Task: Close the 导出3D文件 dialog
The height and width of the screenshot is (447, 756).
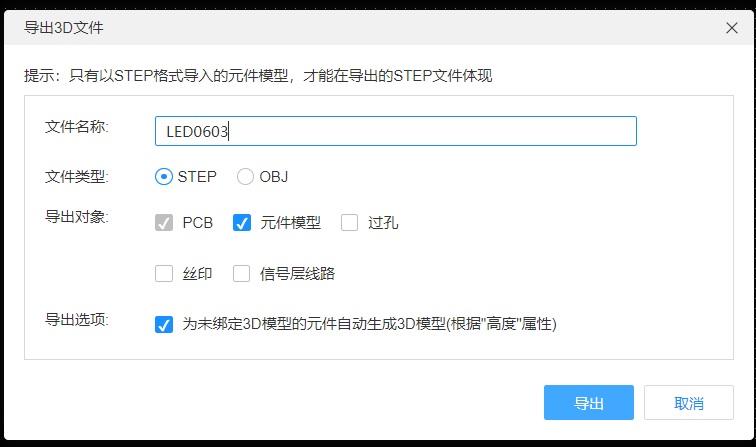Action: [731, 28]
